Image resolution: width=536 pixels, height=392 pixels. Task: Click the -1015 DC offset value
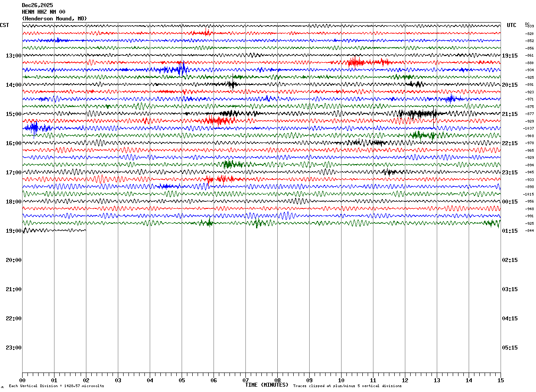coord(528,194)
